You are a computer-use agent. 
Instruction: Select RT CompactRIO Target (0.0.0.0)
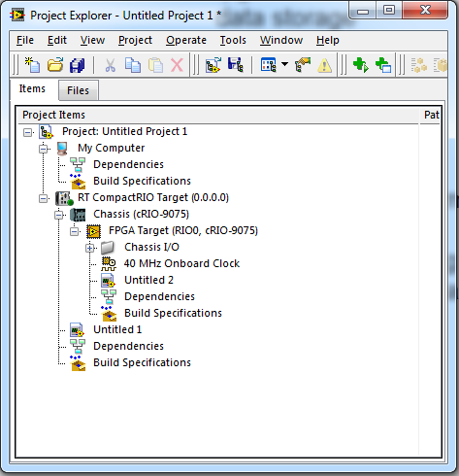[x=153, y=197]
